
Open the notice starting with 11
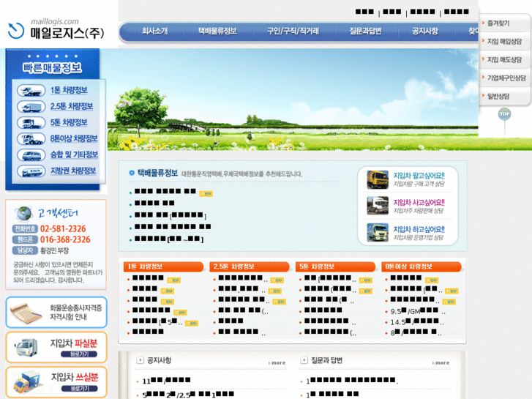(166, 380)
